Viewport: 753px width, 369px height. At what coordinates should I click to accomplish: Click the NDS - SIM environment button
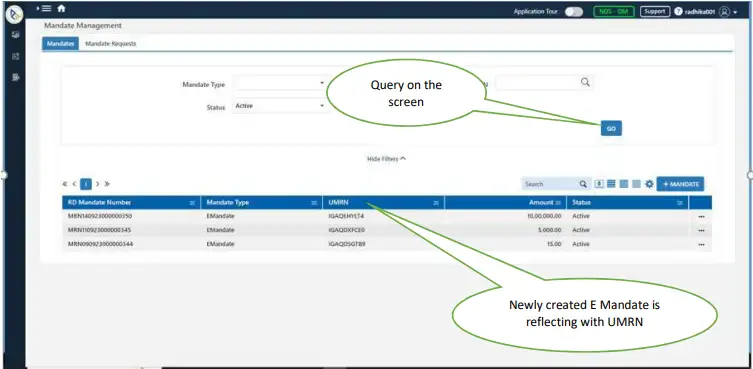click(614, 12)
